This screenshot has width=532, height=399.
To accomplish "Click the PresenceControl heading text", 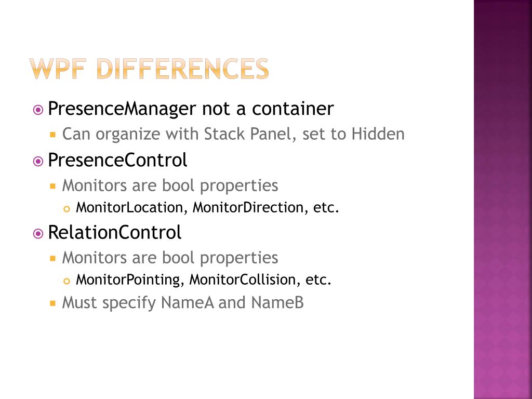I will pyautogui.click(x=117, y=160).
